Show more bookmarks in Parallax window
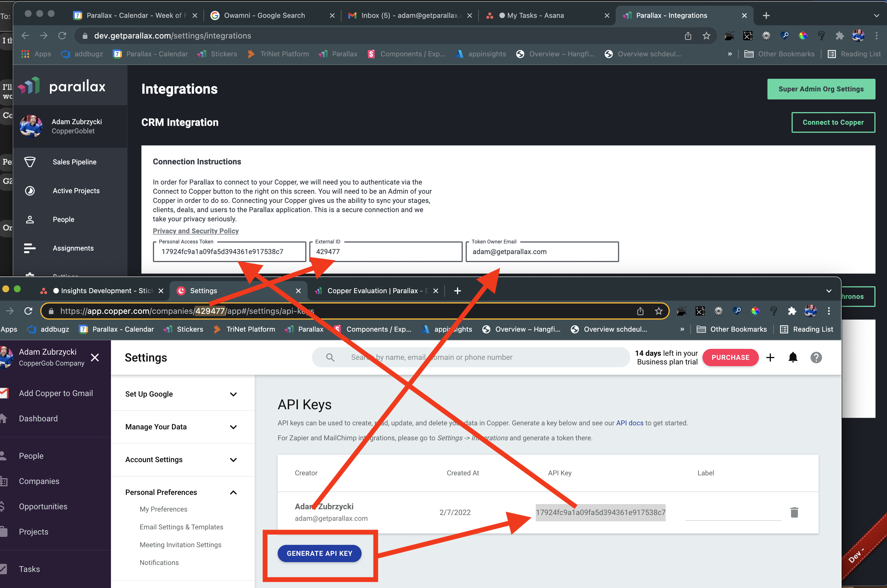Image resolution: width=887 pixels, height=588 pixels. click(x=730, y=54)
